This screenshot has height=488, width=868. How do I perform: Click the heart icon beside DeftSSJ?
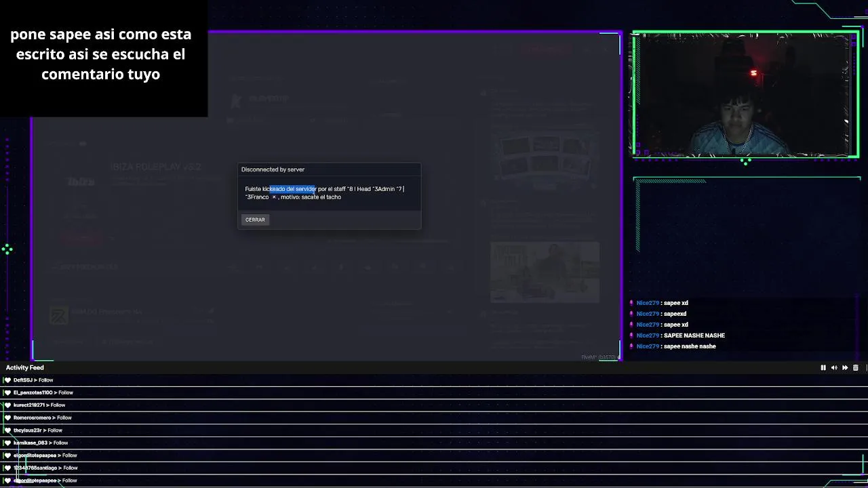7,380
